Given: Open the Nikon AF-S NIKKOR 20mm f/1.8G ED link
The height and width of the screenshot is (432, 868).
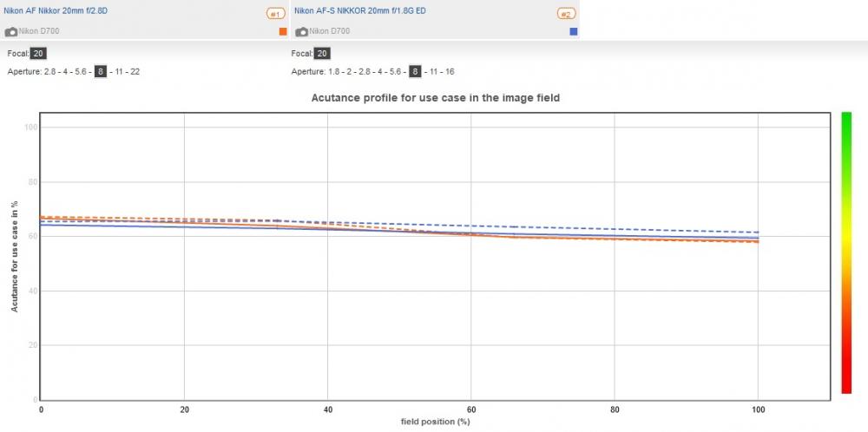Looking at the screenshot, I should (x=360, y=10).
